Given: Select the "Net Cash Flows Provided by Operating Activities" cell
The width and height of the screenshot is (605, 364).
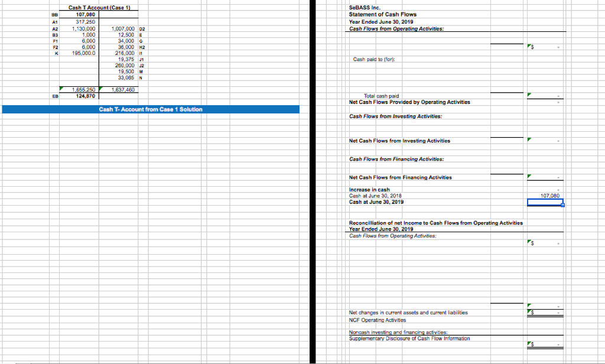Looking at the screenshot, I should [x=409, y=102].
